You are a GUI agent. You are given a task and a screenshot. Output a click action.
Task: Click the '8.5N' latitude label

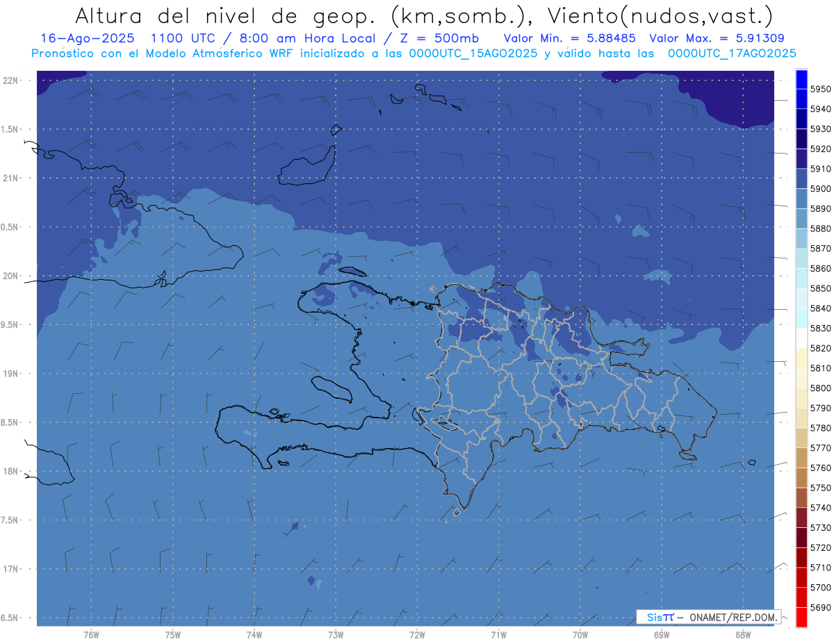point(10,422)
